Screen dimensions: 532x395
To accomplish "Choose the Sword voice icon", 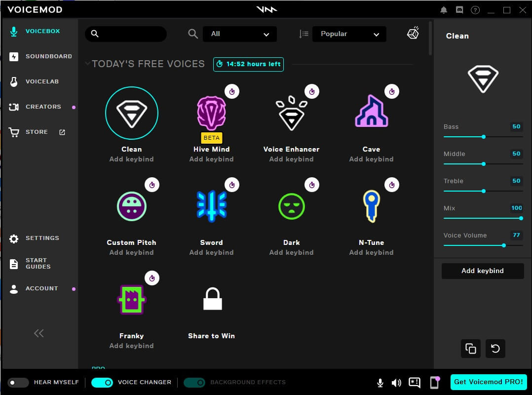I will pyautogui.click(x=211, y=206).
